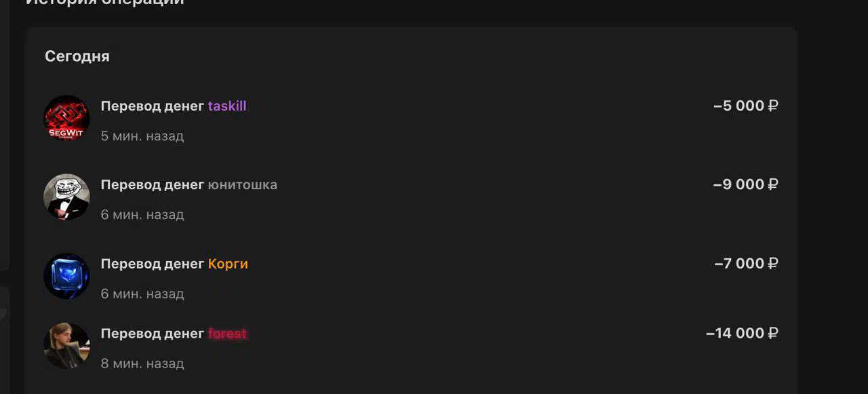
Task: Select the timestamp under the юнитошка transfer
Action: click(142, 215)
